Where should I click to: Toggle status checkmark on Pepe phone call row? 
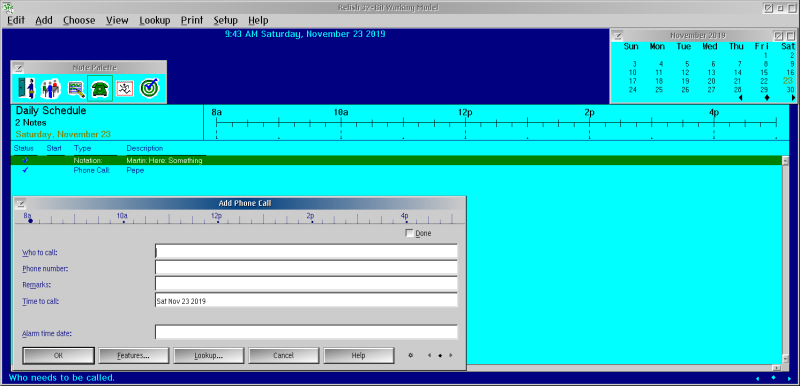point(26,170)
